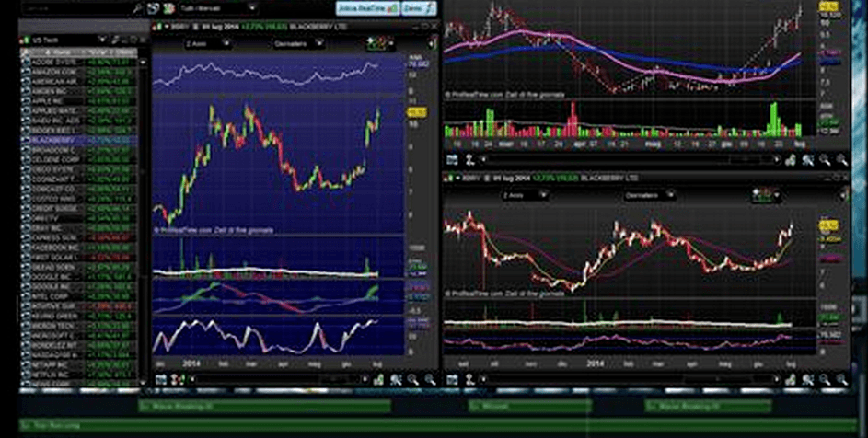This screenshot has width=868, height=438.
Task: Select FACEBOOK INC row in the watchlist
Action: coord(80,248)
